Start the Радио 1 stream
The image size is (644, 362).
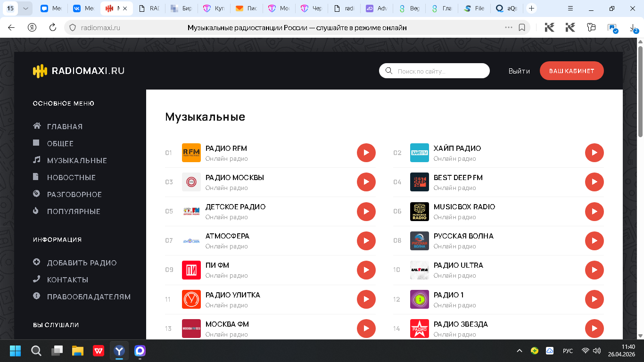click(594, 299)
